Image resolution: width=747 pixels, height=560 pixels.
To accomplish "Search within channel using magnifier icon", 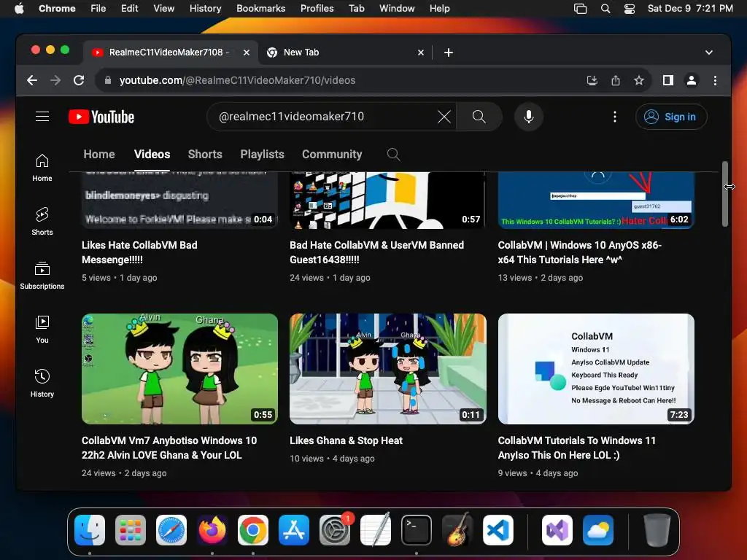I will (393, 155).
